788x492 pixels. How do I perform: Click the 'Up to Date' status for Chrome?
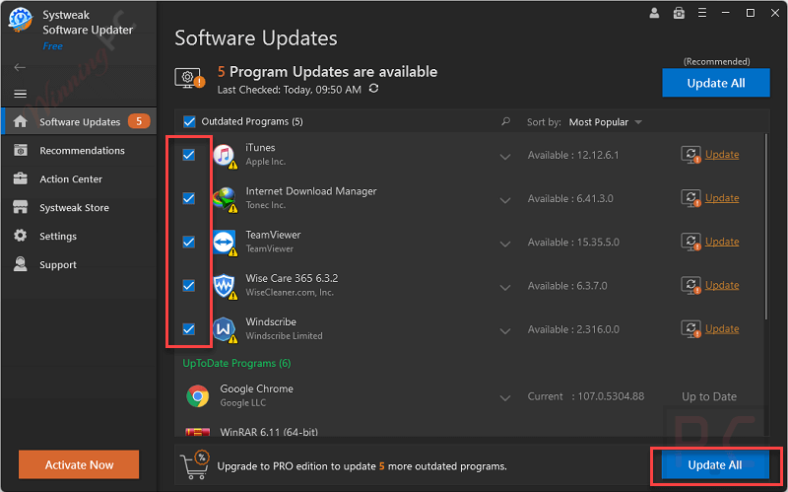[x=709, y=397]
